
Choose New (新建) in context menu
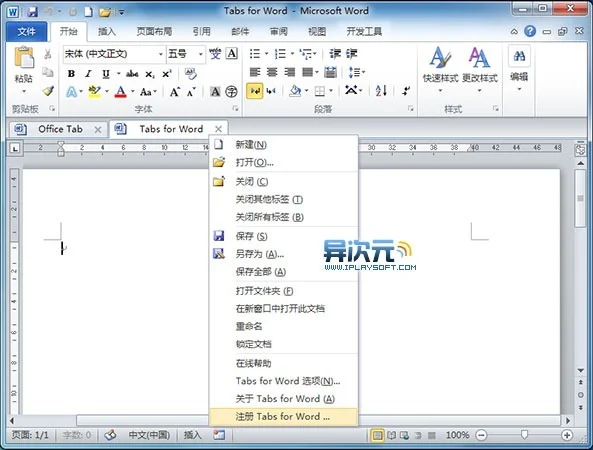tap(284, 144)
